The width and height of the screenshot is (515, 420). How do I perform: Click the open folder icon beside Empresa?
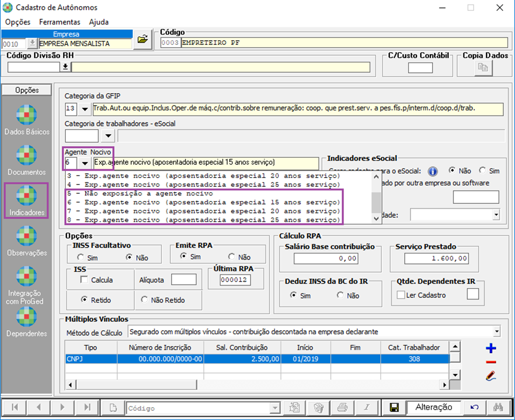coord(142,40)
